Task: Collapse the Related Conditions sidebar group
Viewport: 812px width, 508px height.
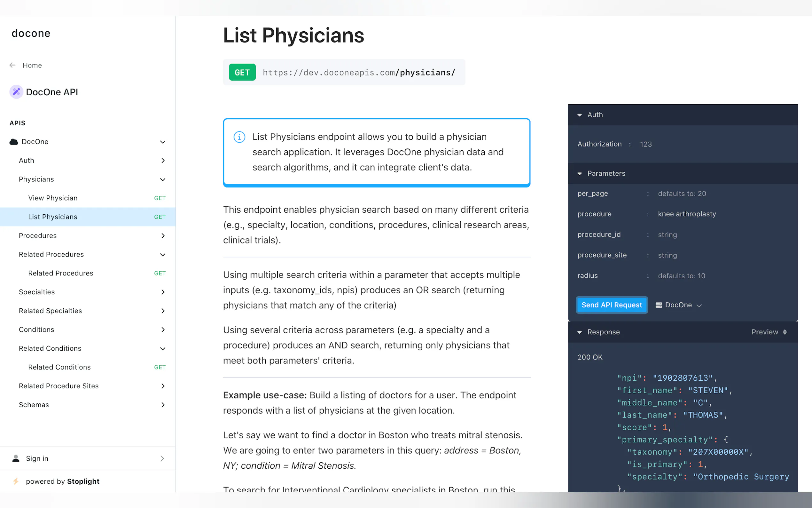Action: coord(163,348)
